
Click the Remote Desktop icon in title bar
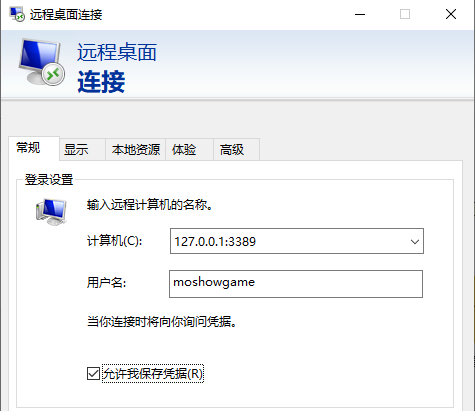tap(17, 14)
